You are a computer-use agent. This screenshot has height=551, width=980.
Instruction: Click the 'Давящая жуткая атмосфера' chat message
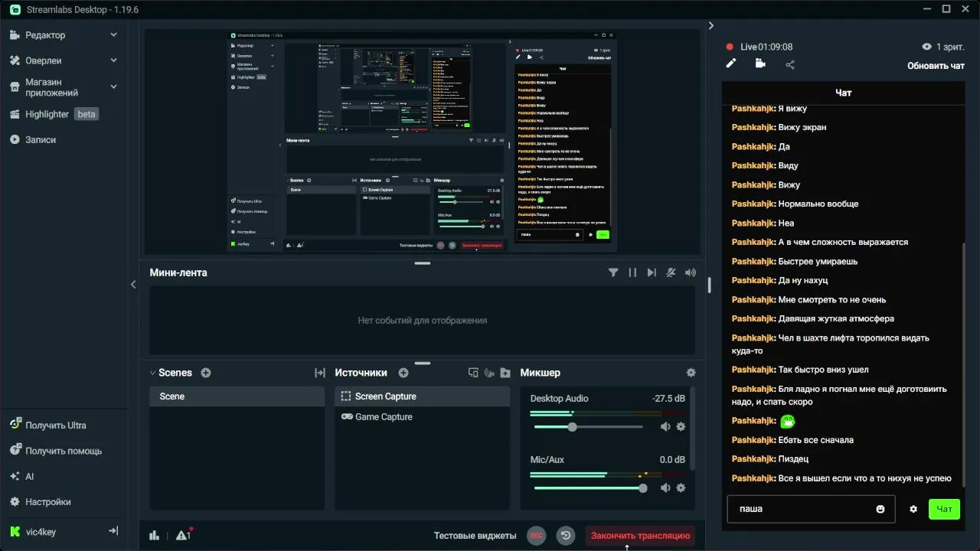click(x=836, y=319)
